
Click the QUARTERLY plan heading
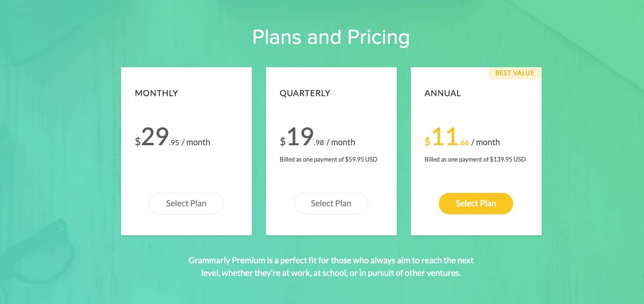[x=305, y=93]
